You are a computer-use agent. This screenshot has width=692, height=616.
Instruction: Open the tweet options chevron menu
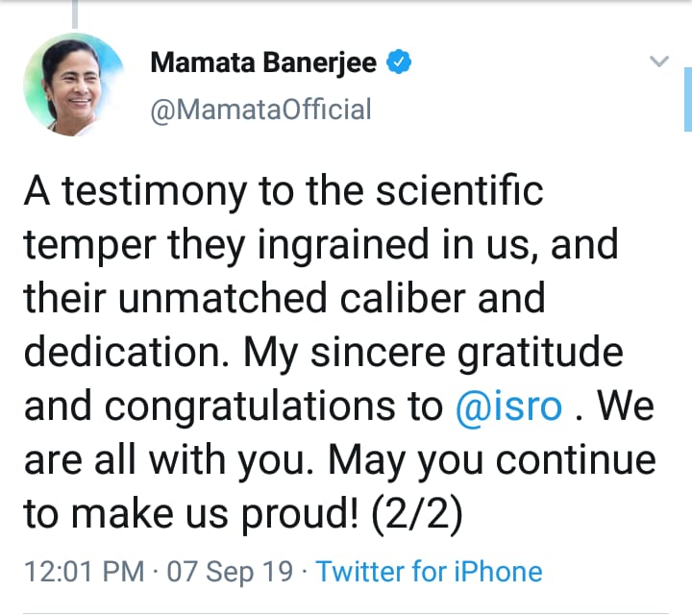click(659, 61)
